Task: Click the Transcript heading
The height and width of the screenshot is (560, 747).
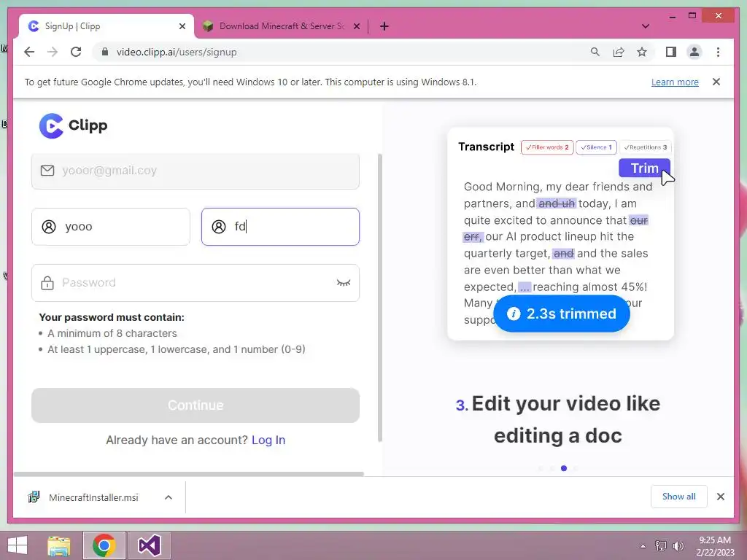Action: pos(486,147)
